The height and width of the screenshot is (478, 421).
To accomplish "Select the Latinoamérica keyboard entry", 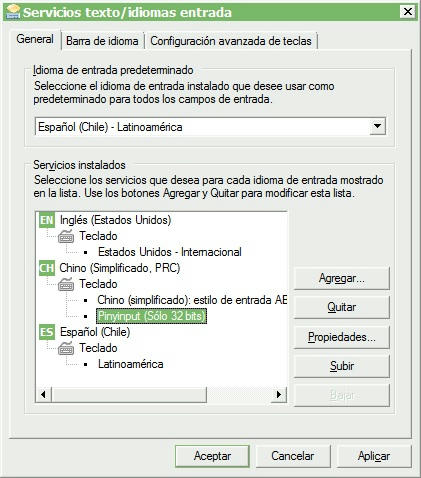I will (131, 364).
